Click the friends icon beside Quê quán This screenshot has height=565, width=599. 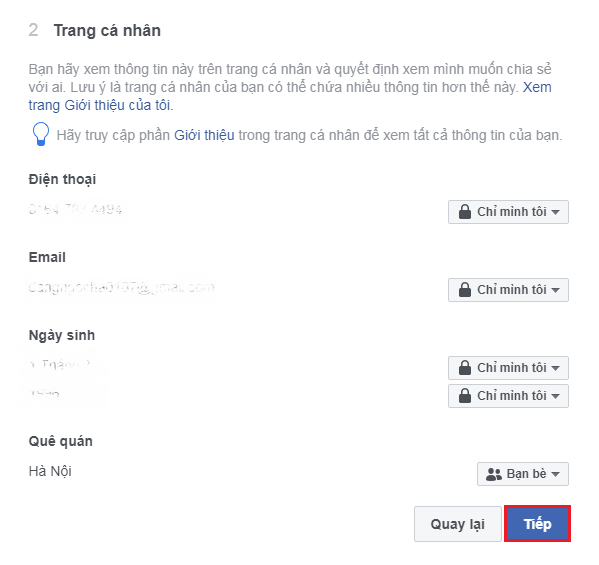[494, 474]
